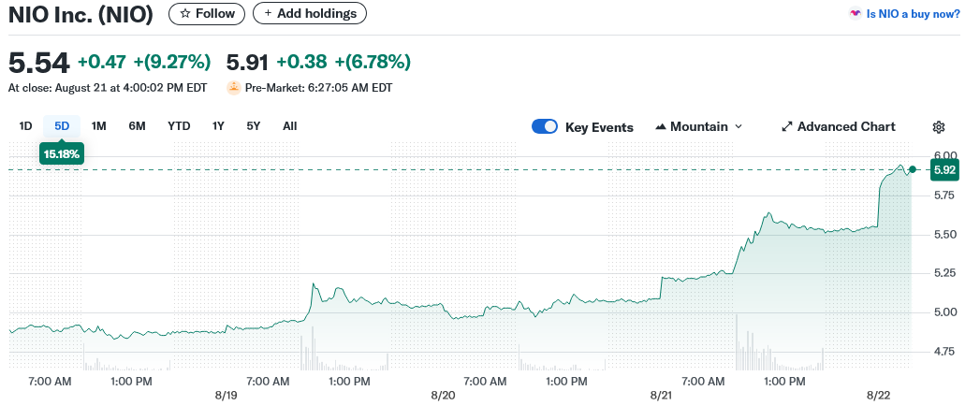The width and height of the screenshot is (980, 420).
Task: Click the 8/20 date label on axis
Action: (x=443, y=396)
